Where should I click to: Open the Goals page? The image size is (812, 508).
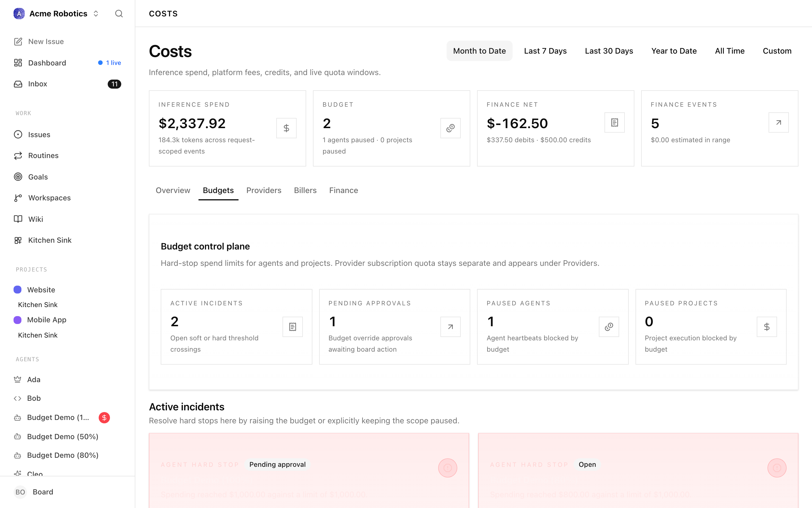pyautogui.click(x=67, y=177)
